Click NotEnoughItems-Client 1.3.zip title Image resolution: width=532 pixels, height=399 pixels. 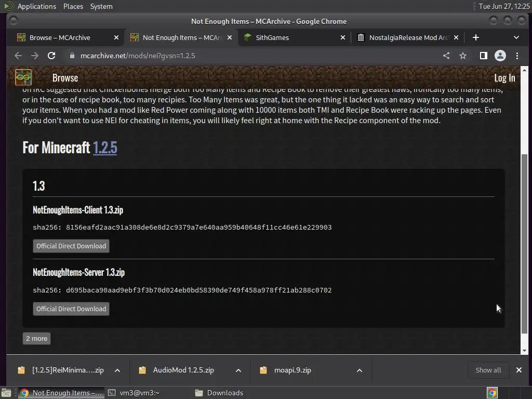click(x=78, y=210)
